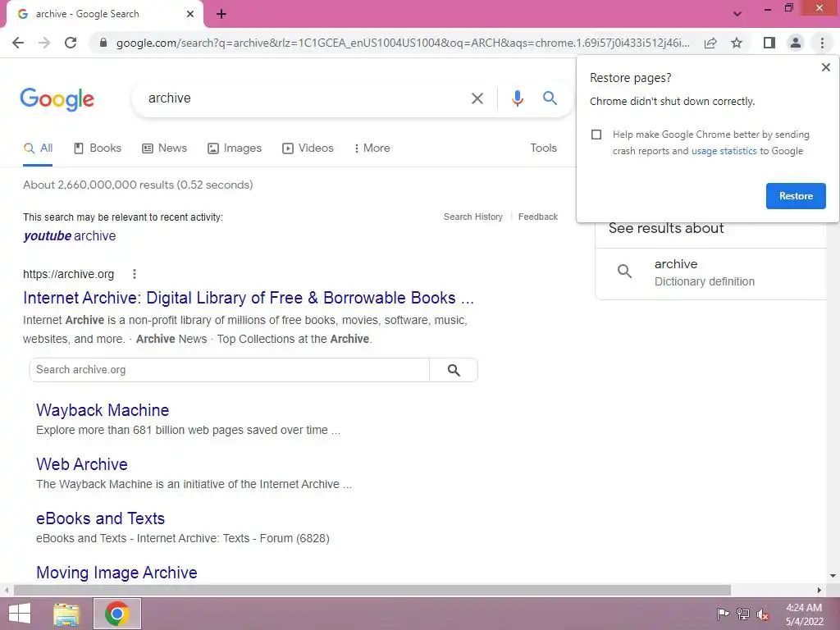Click the address bar URL
This screenshot has height=630, width=840.
coord(403,43)
